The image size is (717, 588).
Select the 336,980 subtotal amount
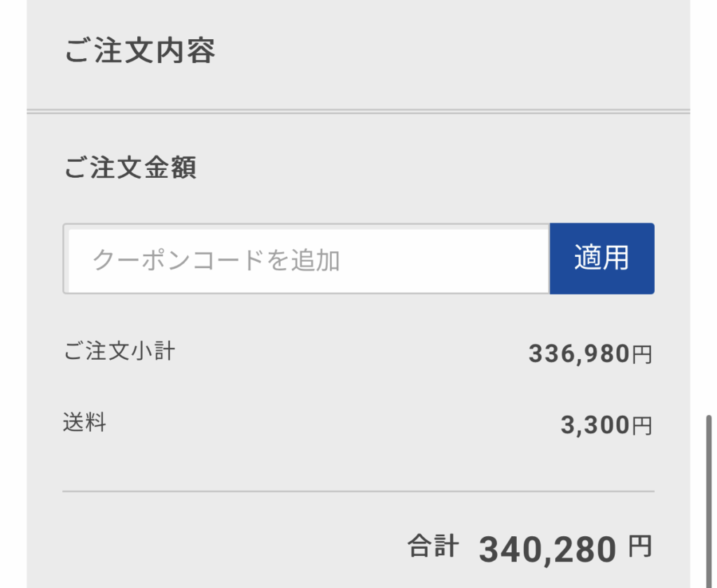tap(579, 355)
